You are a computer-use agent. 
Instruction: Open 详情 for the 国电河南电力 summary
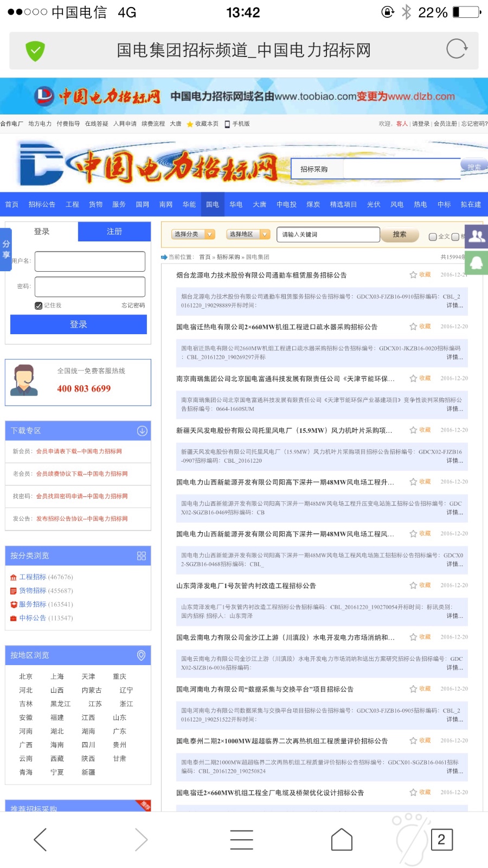pos(454,719)
